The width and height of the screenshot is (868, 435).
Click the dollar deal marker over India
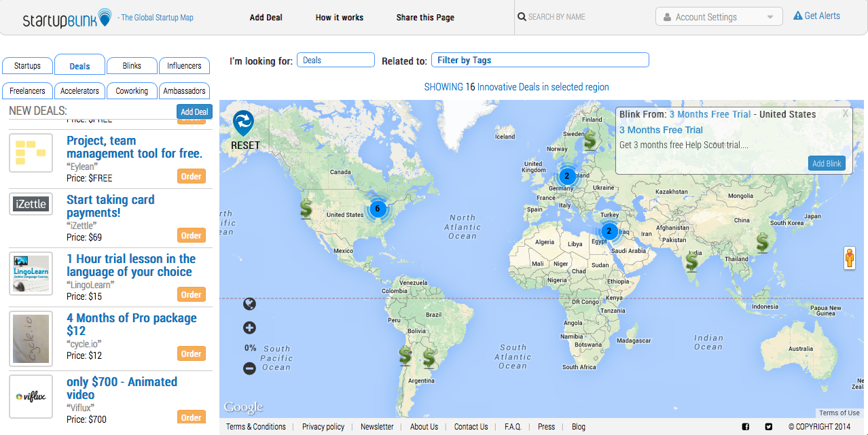691,261
